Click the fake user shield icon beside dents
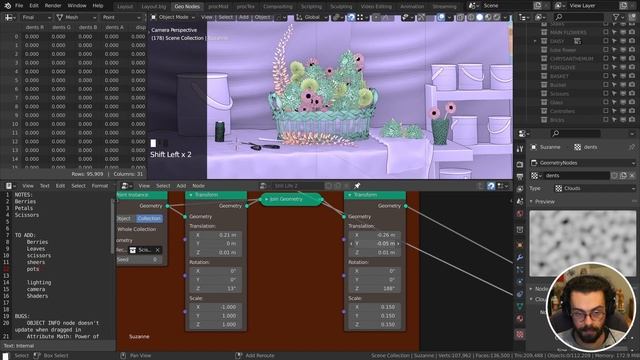The width and height of the screenshot is (640, 360). tap(614, 176)
